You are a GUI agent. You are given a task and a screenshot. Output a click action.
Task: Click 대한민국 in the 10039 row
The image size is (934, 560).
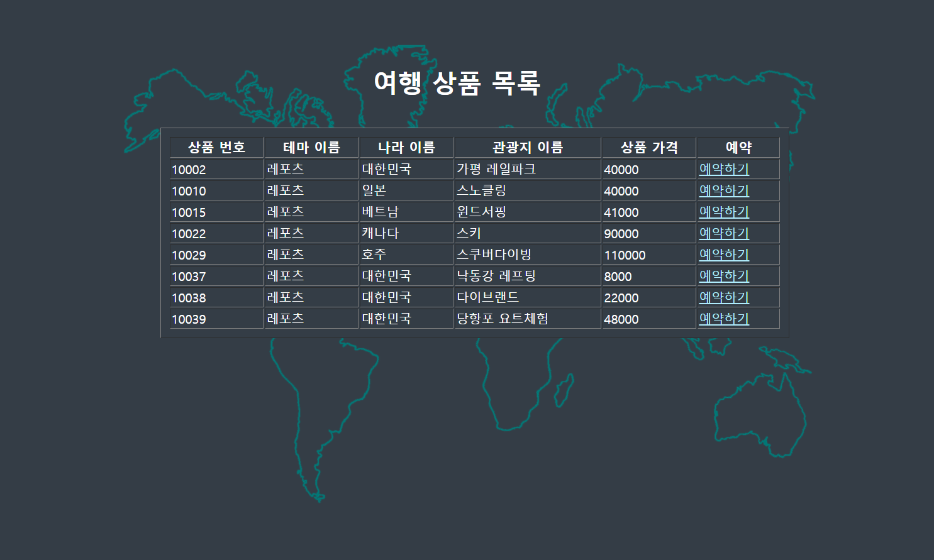pos(406,319)
